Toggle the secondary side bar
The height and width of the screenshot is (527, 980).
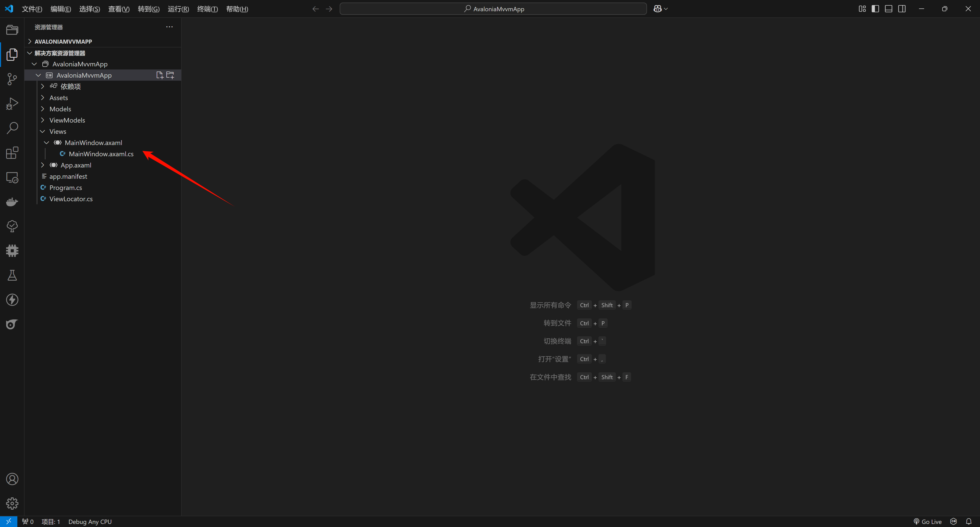coord(902,9)
